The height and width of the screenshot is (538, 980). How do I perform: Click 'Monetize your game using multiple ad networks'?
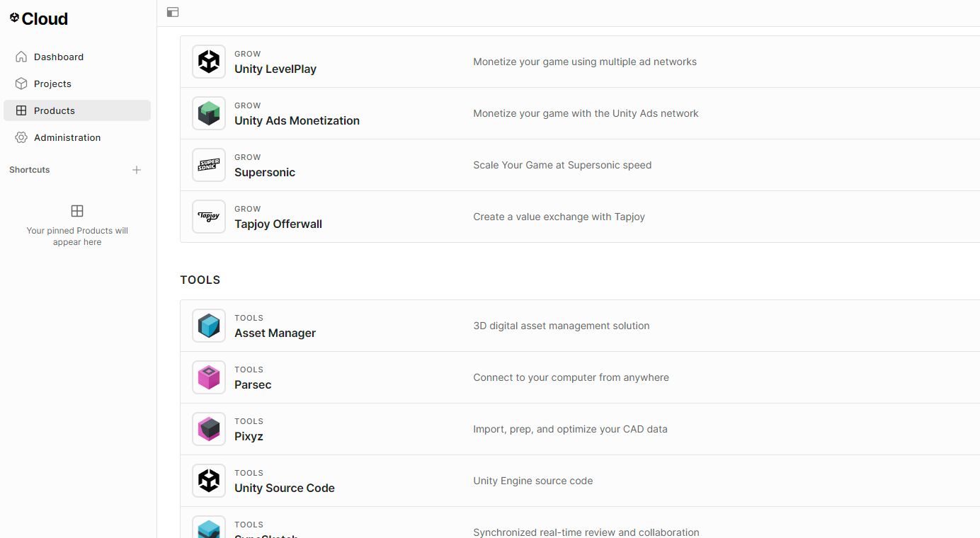(x=585, y=62)
